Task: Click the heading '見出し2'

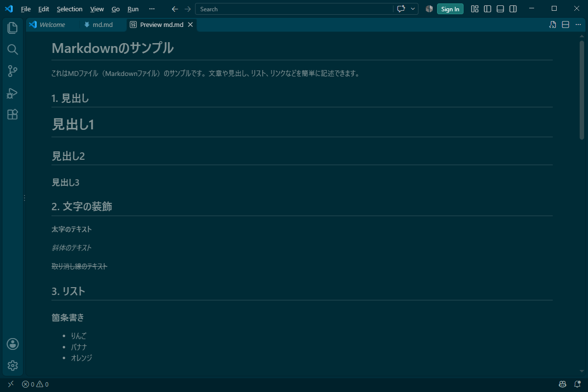Action: tap(69, 156)
